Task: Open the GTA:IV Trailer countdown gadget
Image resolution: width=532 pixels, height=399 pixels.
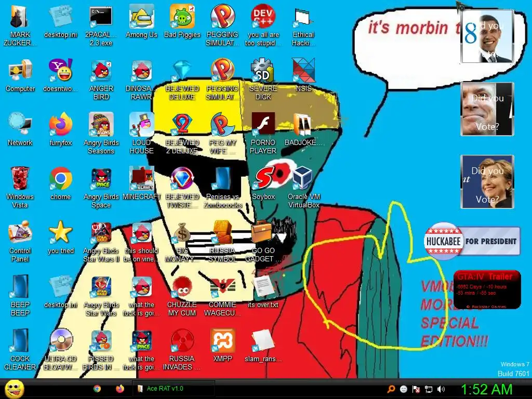Action: (x=487, y=289)
